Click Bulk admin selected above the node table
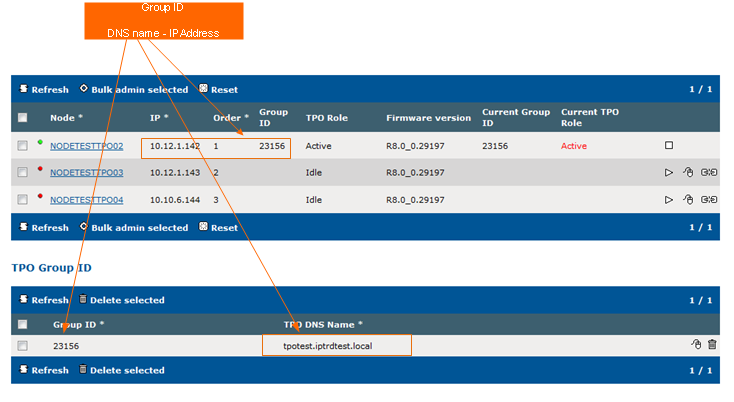The height and width of the screenshot is (402, 734). (x=134, y=89)
